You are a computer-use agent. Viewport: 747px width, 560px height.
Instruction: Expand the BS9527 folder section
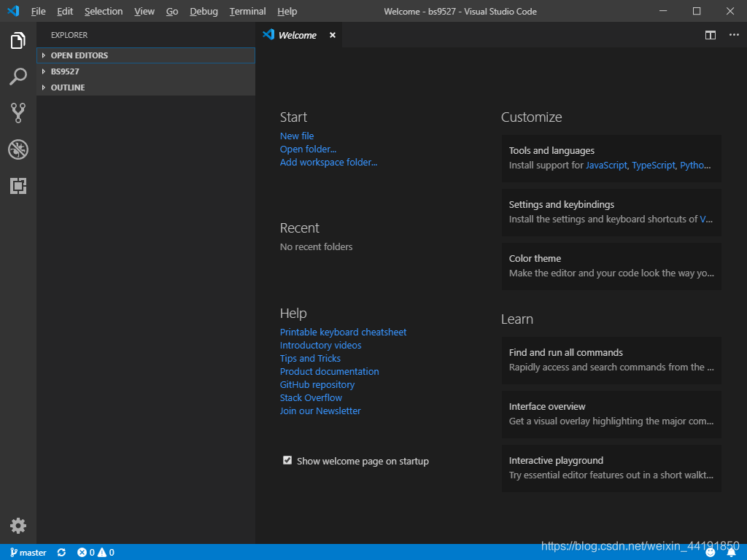coord(146,71)
